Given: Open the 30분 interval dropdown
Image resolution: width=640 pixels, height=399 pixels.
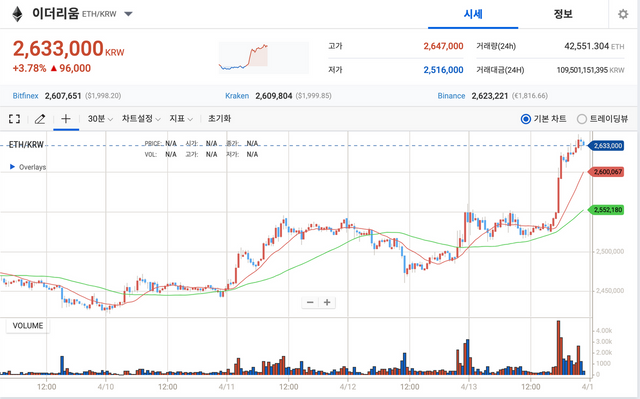Looking at the screenshot, I should click(100, 119).
